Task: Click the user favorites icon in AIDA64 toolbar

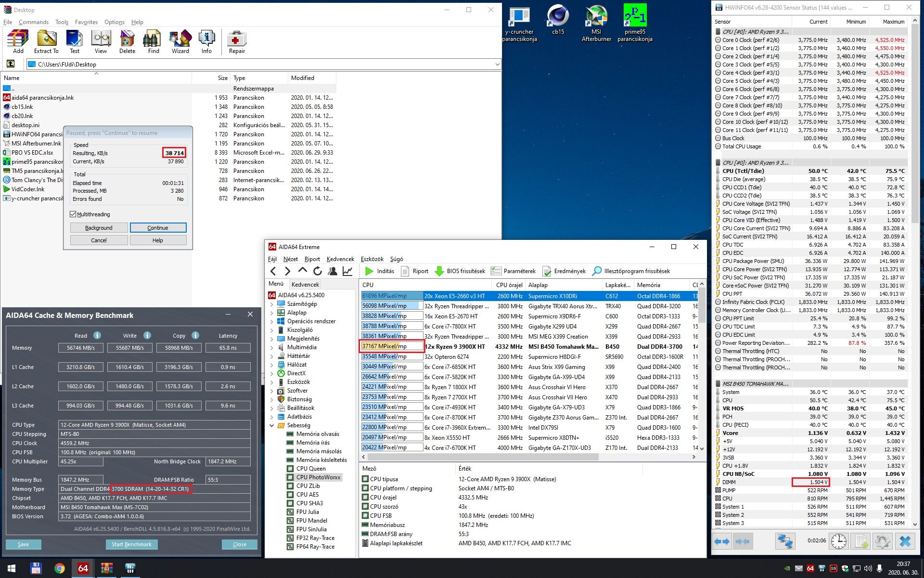Action: (x=332, y=271)
